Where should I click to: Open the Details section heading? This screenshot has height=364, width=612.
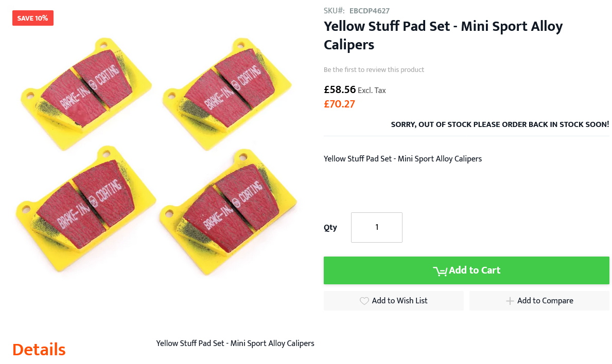pyautogui.click(x=39, y=350)
